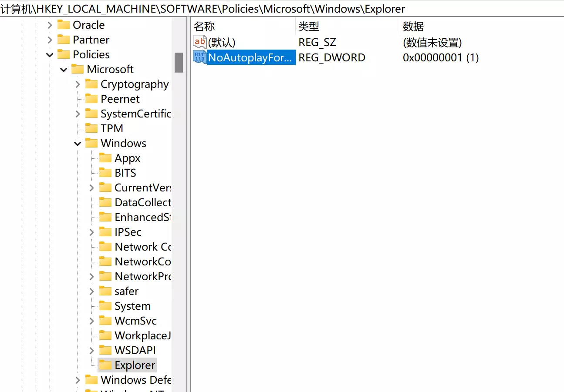
Task: Click the BITS folder icon
Action: (x=105, y=173)
